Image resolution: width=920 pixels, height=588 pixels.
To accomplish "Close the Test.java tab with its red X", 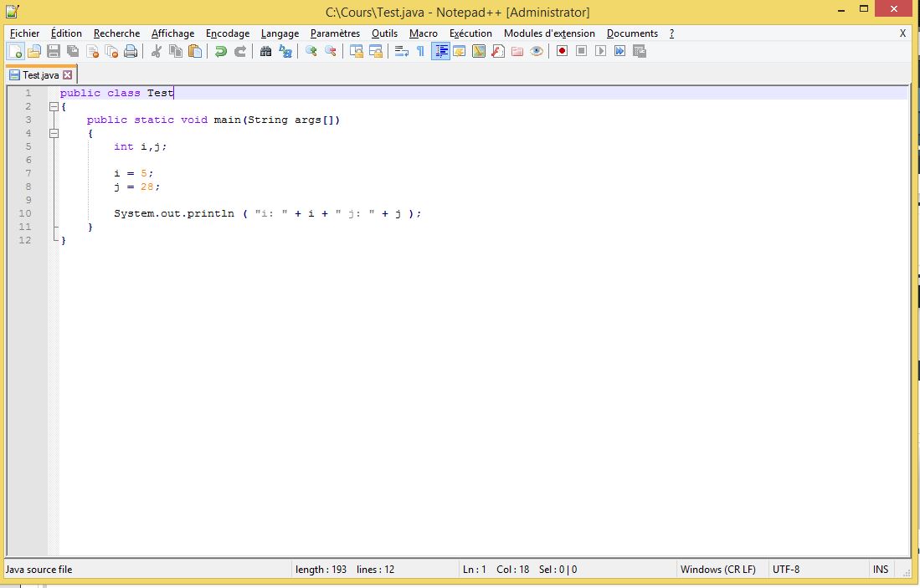I will (x=68, y=75).
